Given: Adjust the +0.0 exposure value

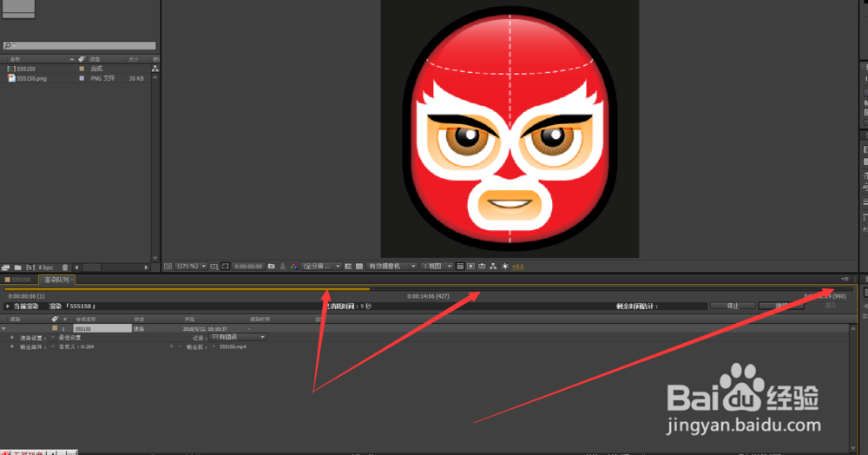Looking at the screenshot, I should [x=517, y=267].
